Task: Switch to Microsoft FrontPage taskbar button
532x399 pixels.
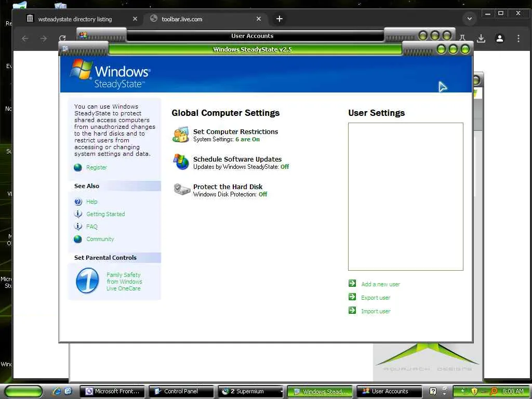Action: click(x=112, y=392)
